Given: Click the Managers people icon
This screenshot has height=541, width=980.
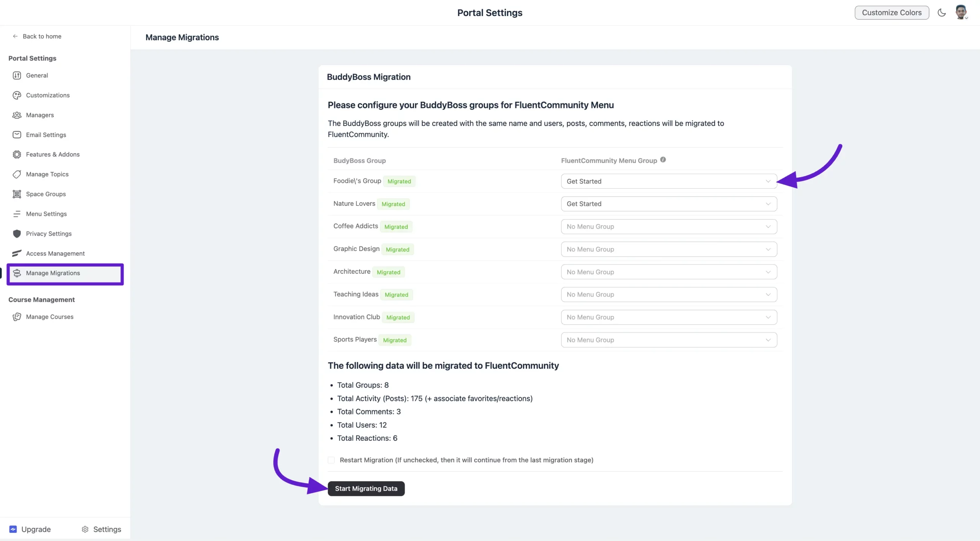Looking at the screenshot, I should (x=17, y=115).
